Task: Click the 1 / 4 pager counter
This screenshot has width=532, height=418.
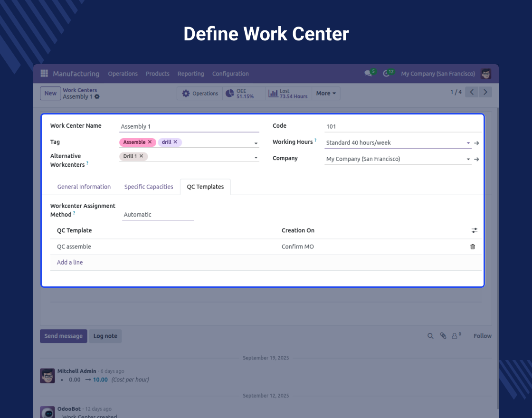Action: [456, 92]
